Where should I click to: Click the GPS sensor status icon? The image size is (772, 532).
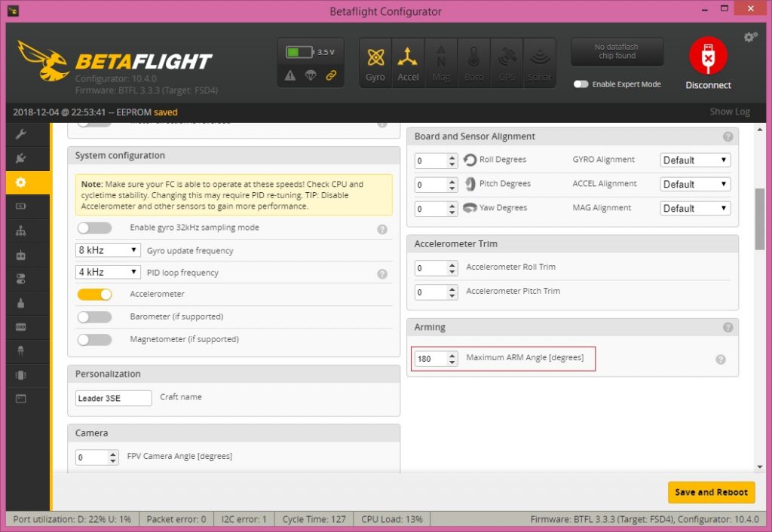pos(507,63)
